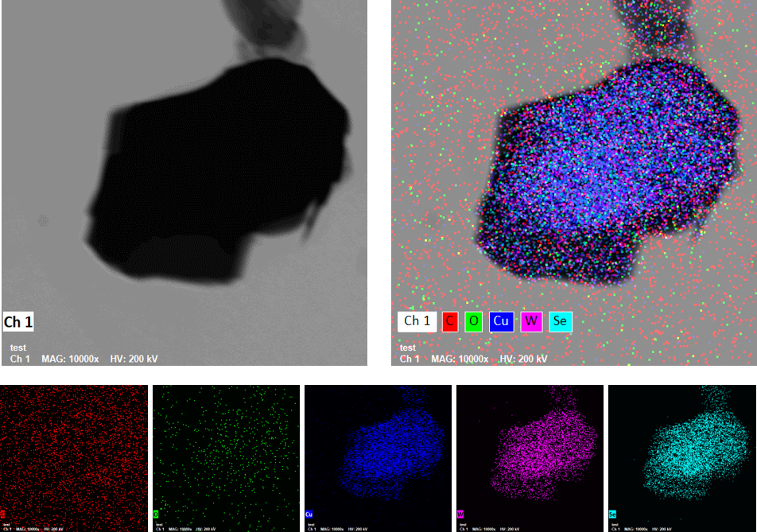Click the small O tag in oxygen map

156,515
